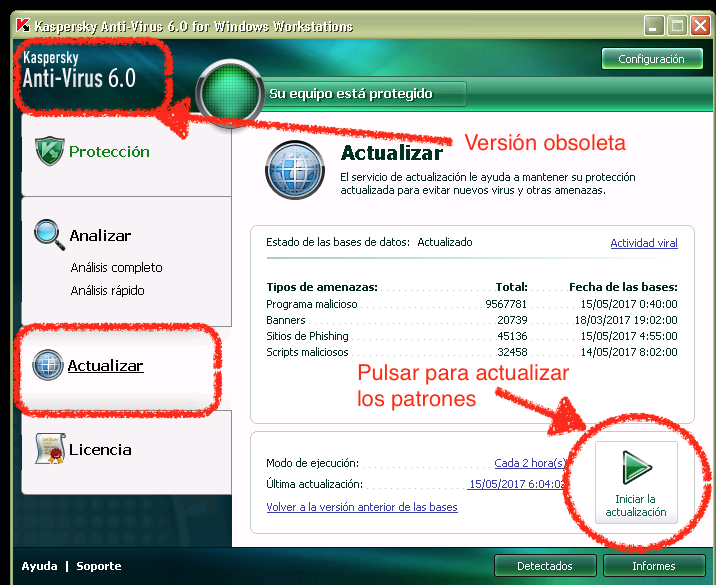Close the Kaspersky Anti-Virus window
This screenshot has height=585, width=716.
(700, 26)
